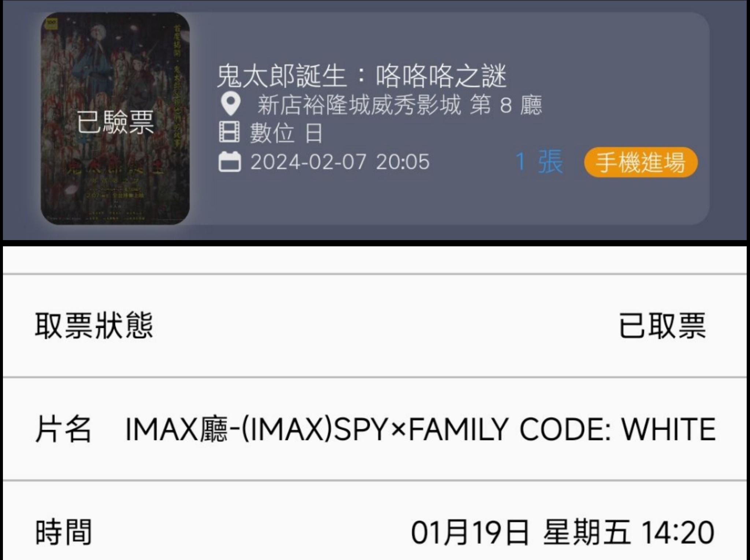Select the movie title 鬼太郎誕生：咯咯咯之謎
This screenshot has width=750, height=560.
(361, 76)
